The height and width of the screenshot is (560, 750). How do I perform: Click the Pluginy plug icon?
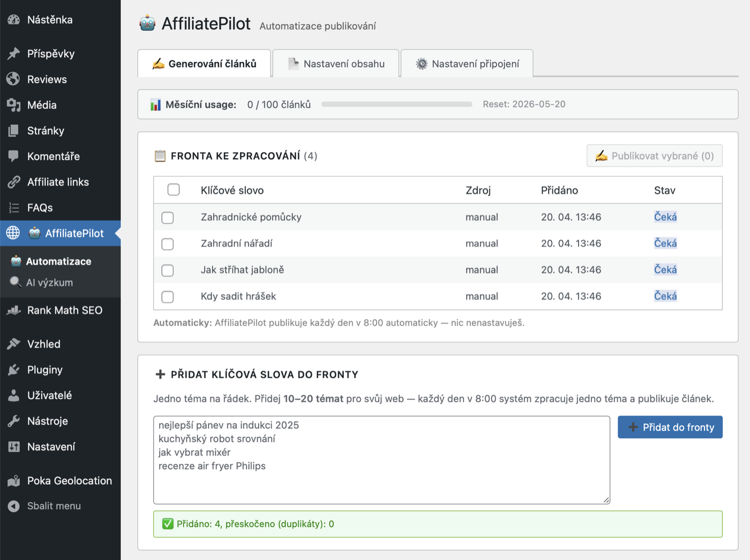(14, 370)
